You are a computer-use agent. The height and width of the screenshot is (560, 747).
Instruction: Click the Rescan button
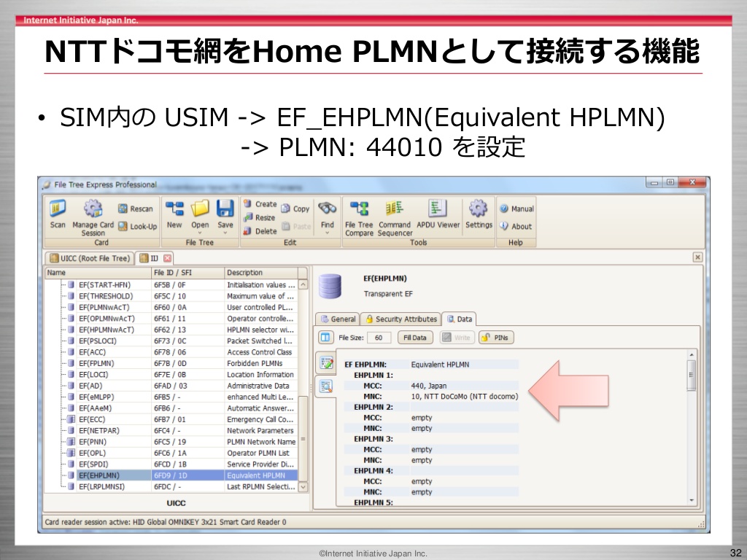click(x=136, y=209)
